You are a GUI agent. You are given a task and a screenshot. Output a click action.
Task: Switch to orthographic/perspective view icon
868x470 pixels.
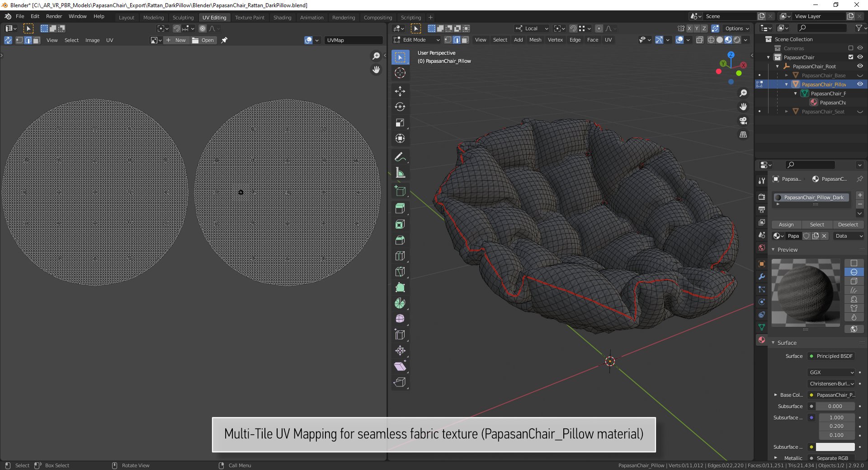pos(743,135)
